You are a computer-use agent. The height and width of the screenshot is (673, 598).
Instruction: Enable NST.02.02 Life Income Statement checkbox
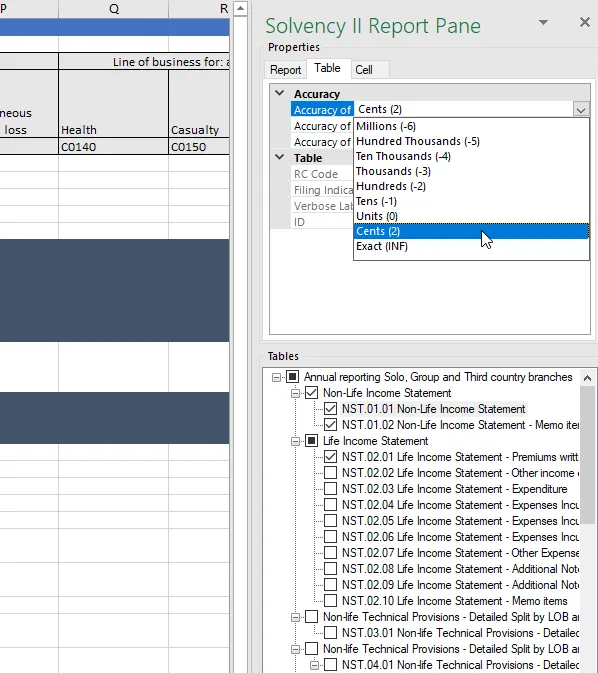click(330, 473)
